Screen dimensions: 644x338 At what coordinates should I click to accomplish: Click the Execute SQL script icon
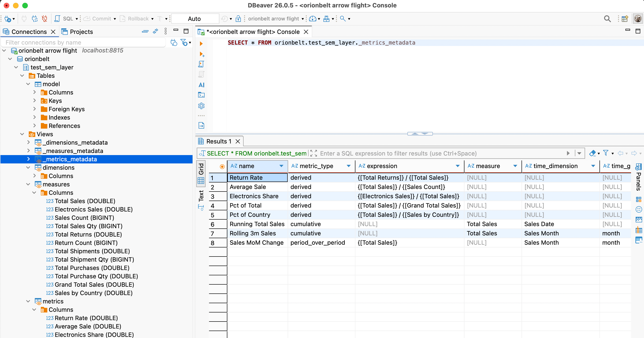tap(201, 64)
